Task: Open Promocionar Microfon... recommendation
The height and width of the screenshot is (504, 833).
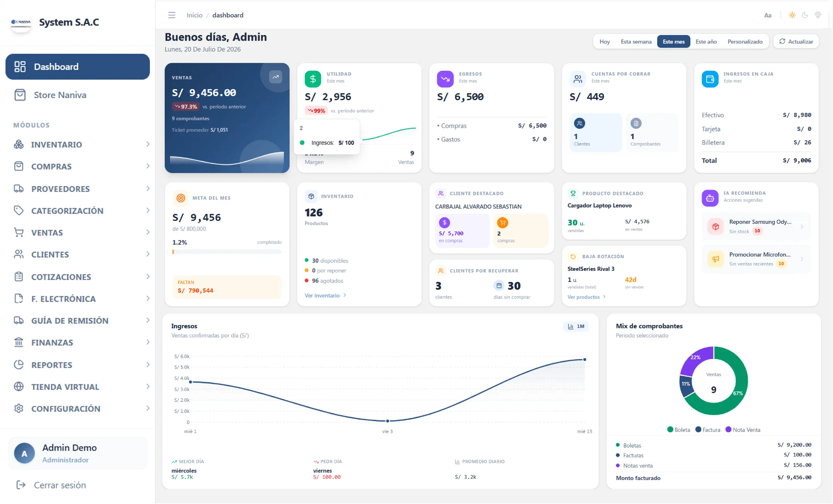Action: pos(756,259)
